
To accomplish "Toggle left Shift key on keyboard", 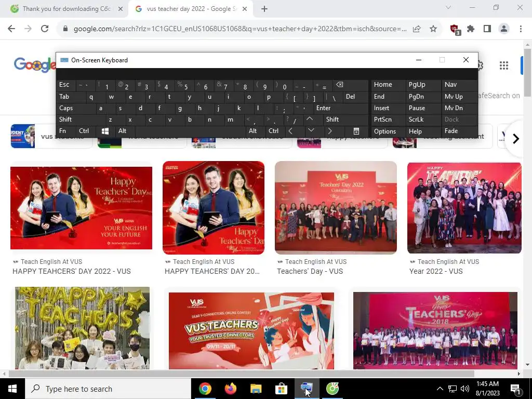I will [x=81, y=119].
